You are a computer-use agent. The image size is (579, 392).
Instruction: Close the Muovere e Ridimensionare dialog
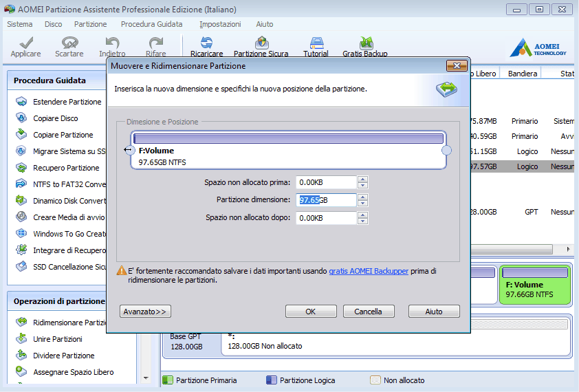click(x=457, y=66)
